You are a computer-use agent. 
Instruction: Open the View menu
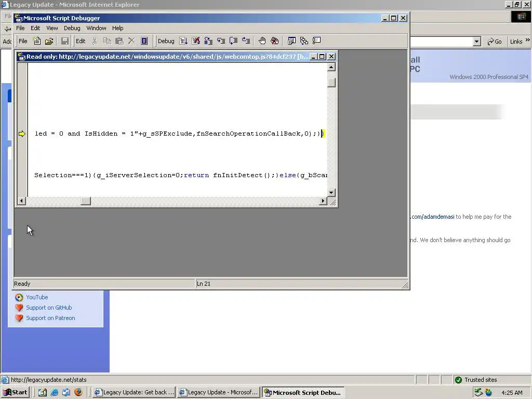click(52, 28)
